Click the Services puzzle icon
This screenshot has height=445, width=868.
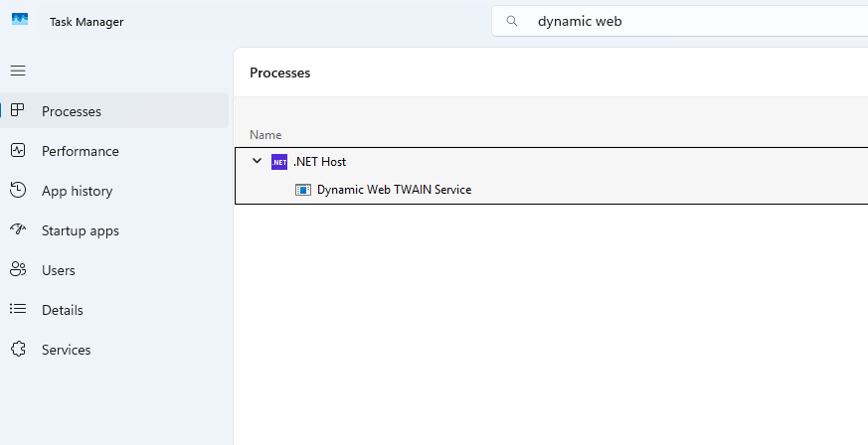(x=18, y=349)
